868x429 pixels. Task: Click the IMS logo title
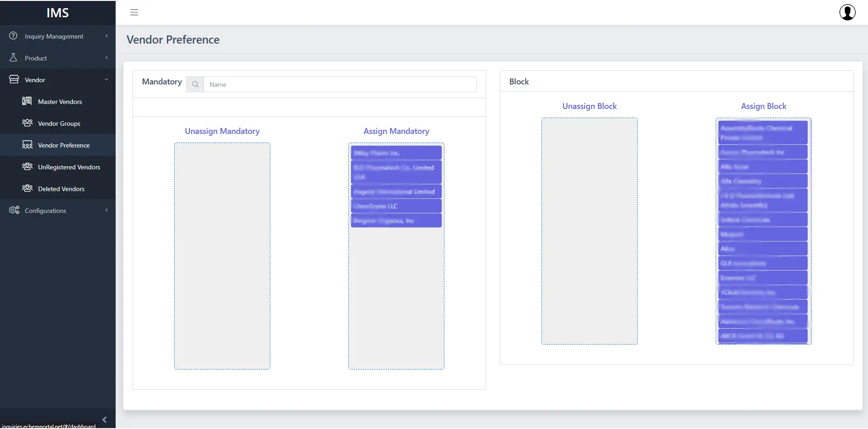tap(58, 13)
